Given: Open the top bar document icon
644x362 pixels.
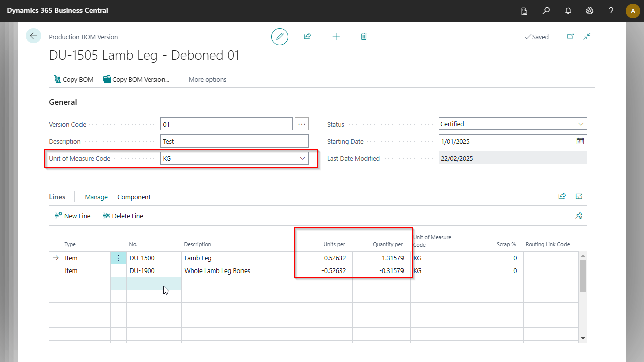Looking at the screenshot, I should click(524, 11).
